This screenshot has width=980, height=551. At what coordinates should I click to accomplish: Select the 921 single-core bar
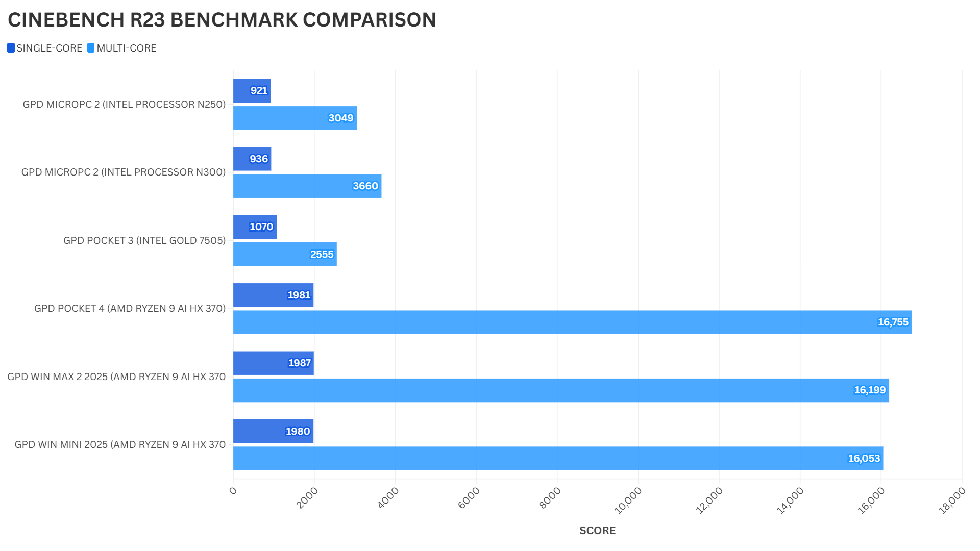tap(252, 91)
